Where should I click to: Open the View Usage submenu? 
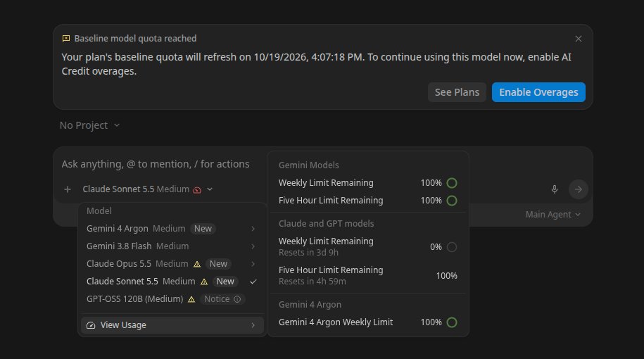click(x=172, y=325)
